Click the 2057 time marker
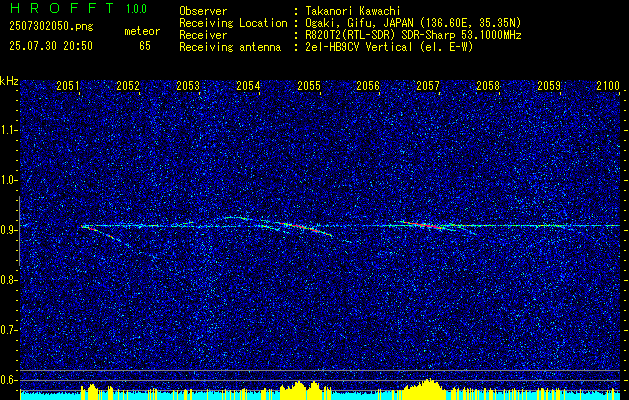Viewport: 629px width, 400px height. pos(428,85)
